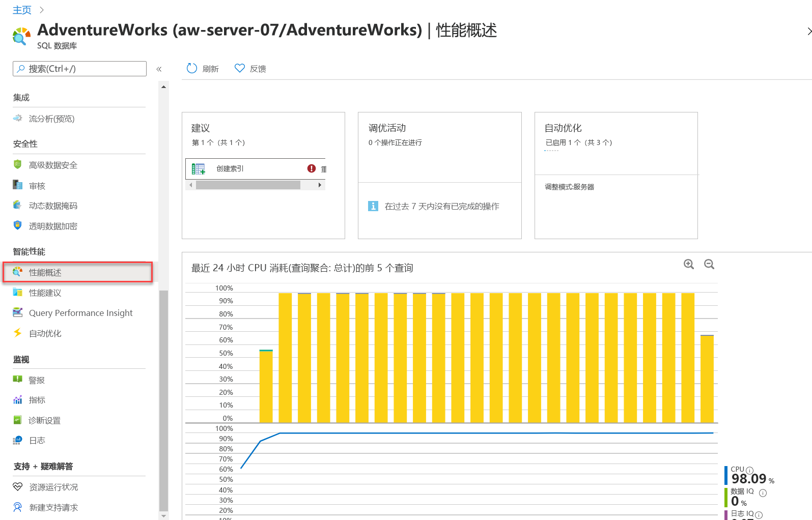Click the 性能概述 gauge icon
The width and height of the screenshot is (812, 520).
(18, 272)
